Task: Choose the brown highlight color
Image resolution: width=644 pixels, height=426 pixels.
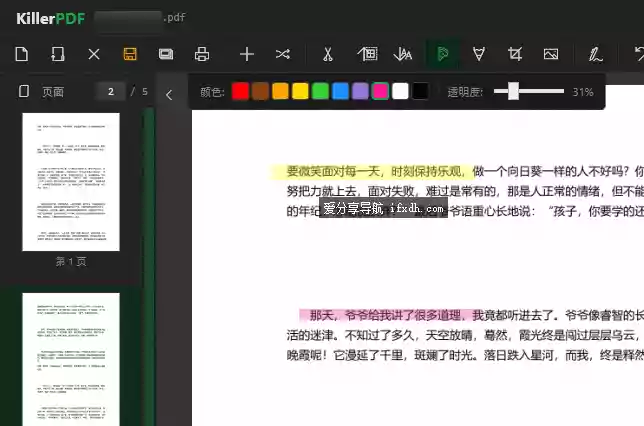Action: coord(260,91)
